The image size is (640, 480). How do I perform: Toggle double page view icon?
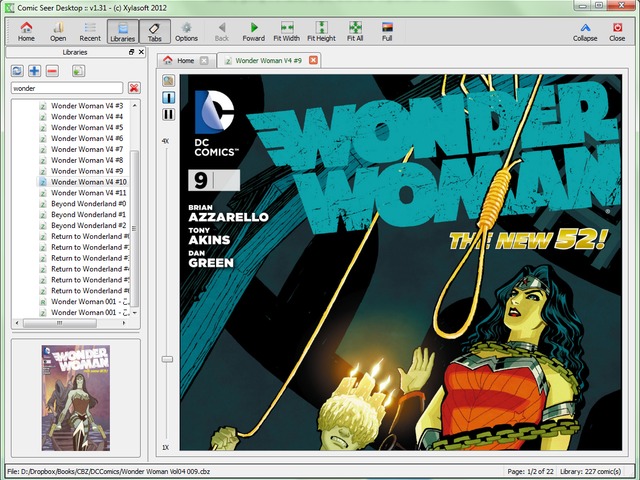pos(169,114)
